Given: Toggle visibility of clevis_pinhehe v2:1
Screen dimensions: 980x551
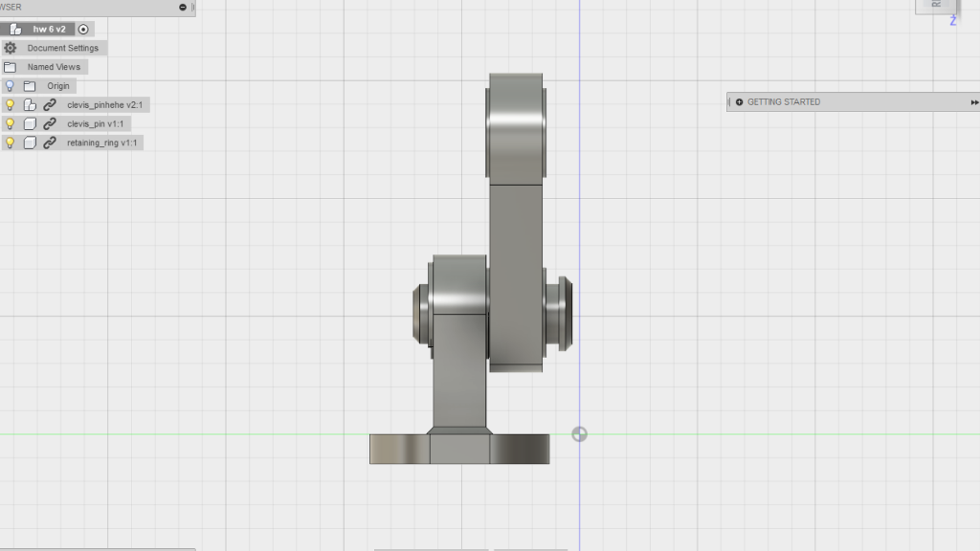Looking at the screenshot, I should point(10,104).
